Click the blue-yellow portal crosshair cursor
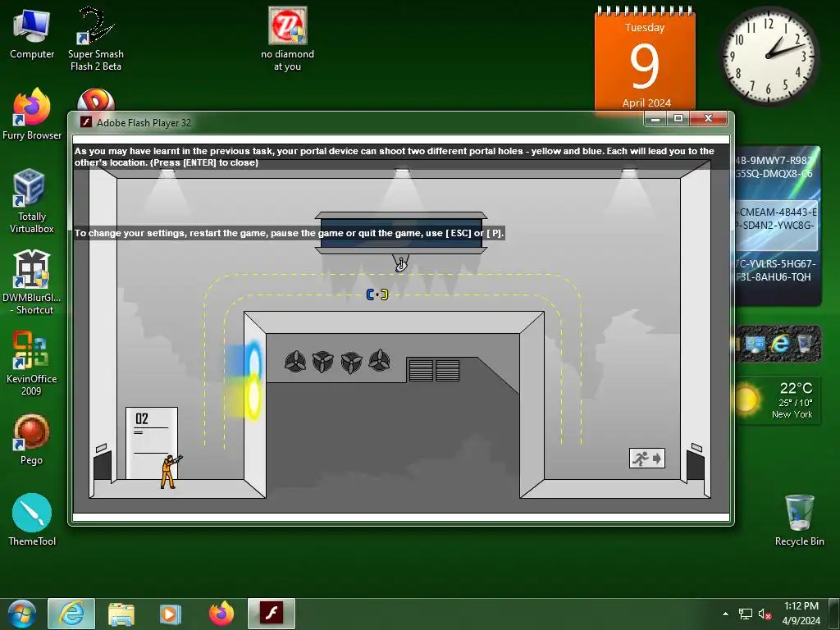Viewport: 840px width, 630px height. click(x=377, y=294)
